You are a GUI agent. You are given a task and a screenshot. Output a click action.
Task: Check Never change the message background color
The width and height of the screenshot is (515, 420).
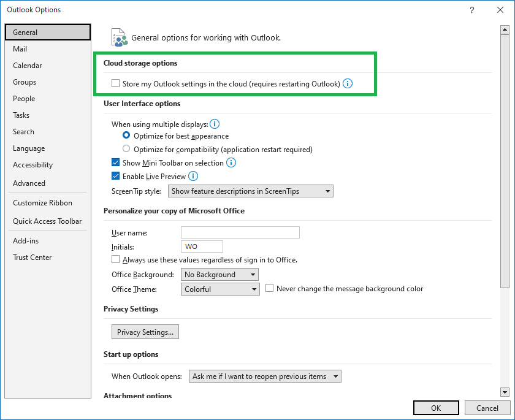pyautogui.click(x=269, y=288)
